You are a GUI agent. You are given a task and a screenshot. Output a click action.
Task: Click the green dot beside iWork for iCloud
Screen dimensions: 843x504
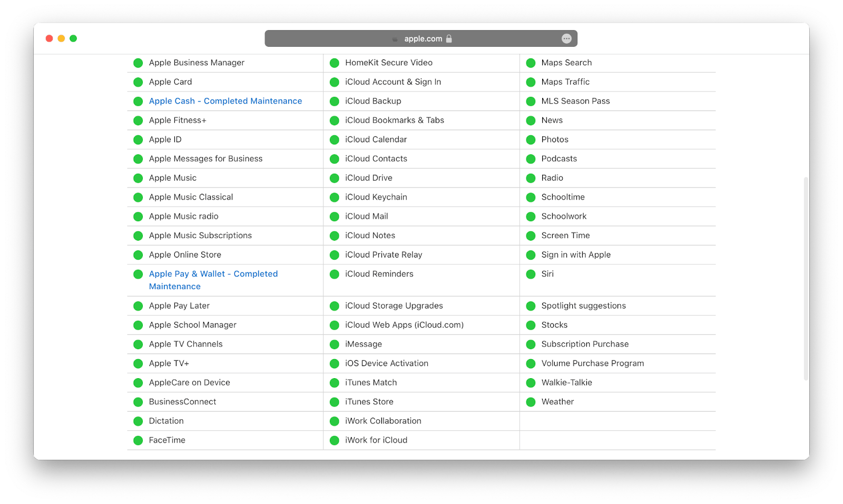[x=334, y=440]
